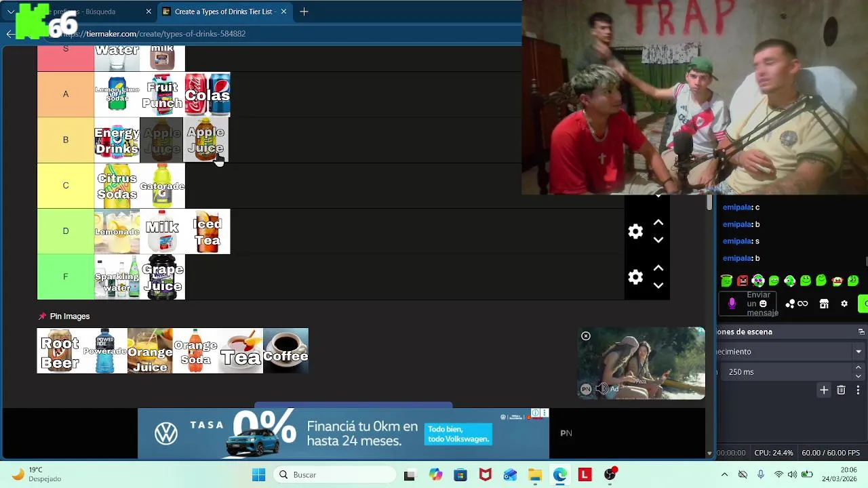Open a new browser tab
Image resolution: width=868 pixels, height=488 pixels.
(x=304, y=12)
